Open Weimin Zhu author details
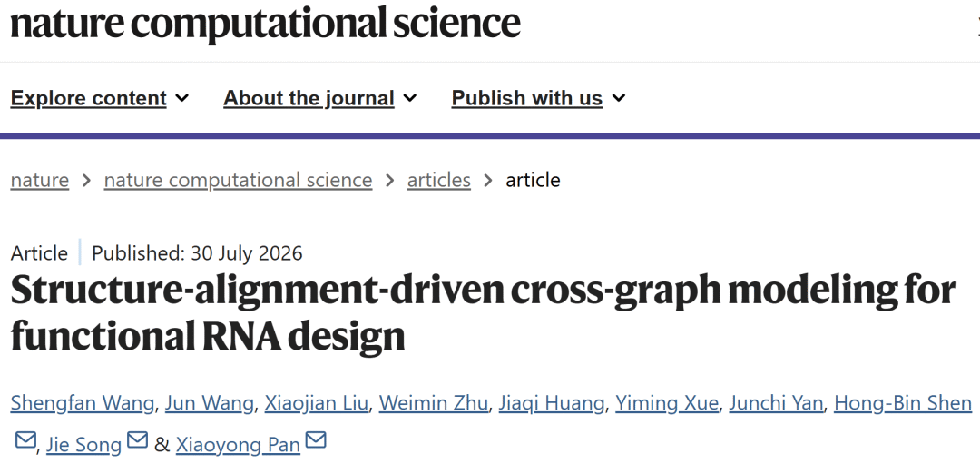Screen dimensions: 980x464 [x=433, y=404]
